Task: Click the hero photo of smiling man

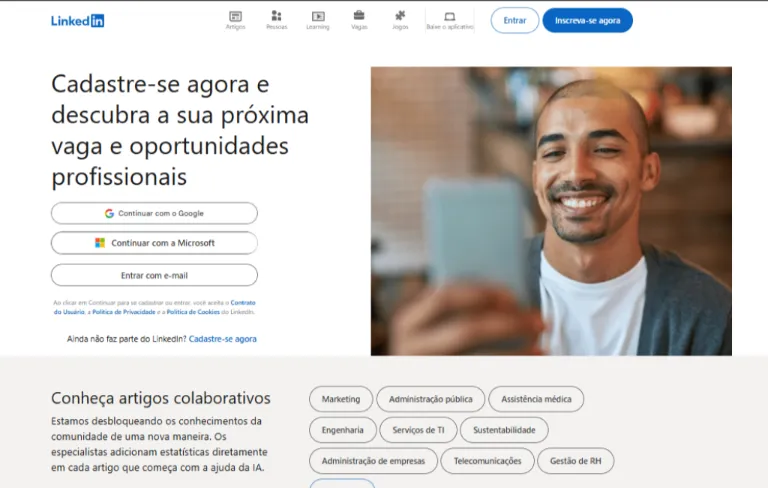Action: pyautogui.click(x=551, y=211)
